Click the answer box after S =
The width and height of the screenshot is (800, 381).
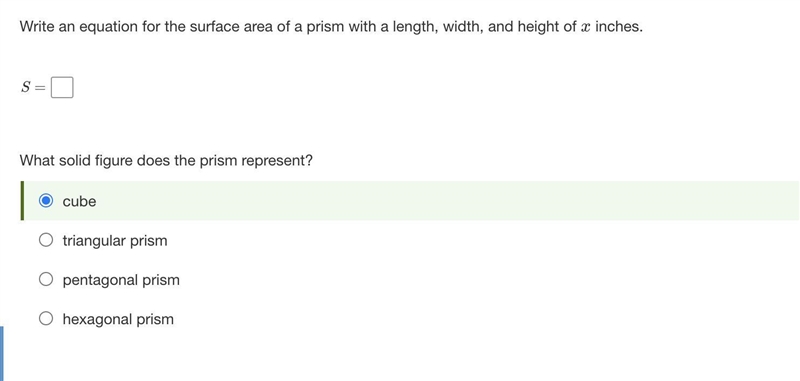tap(62, 87)
